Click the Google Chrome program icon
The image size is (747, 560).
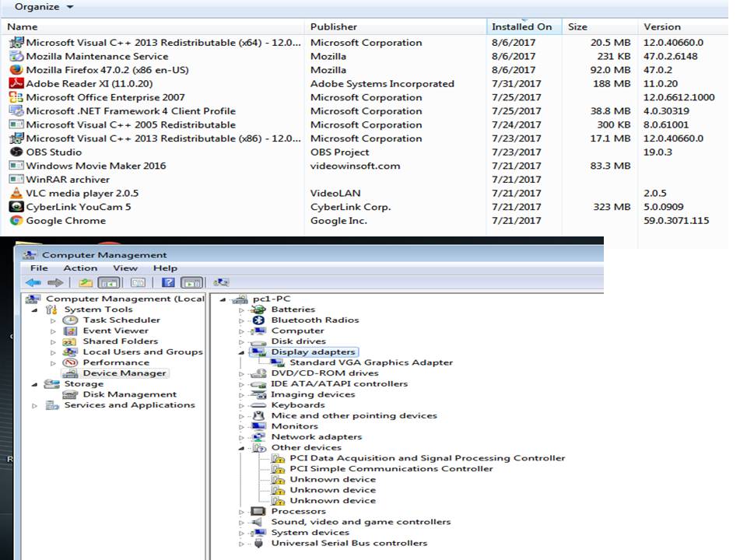click(16, 220)
